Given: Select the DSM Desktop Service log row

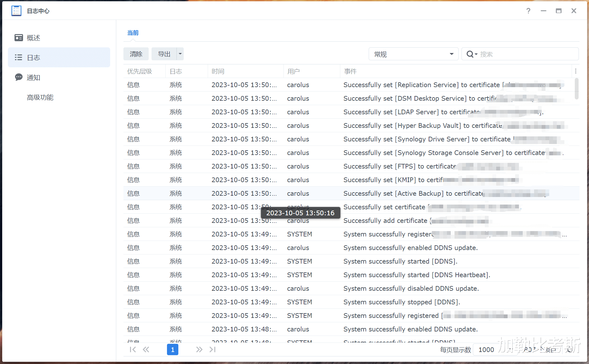Looking at the screenshot, I should click(351, 98).
